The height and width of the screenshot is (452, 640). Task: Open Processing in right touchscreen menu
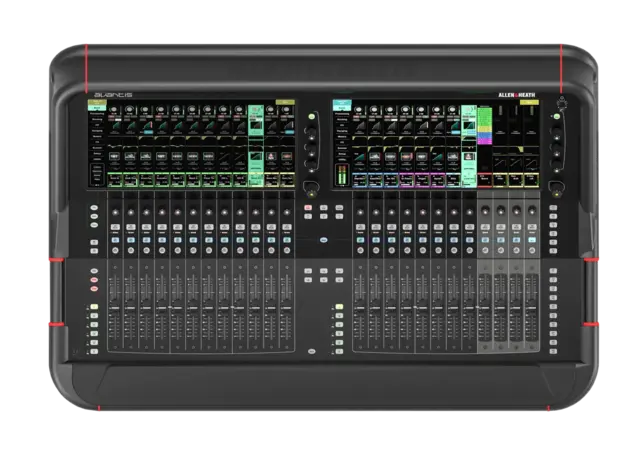(x=342, y=114)
